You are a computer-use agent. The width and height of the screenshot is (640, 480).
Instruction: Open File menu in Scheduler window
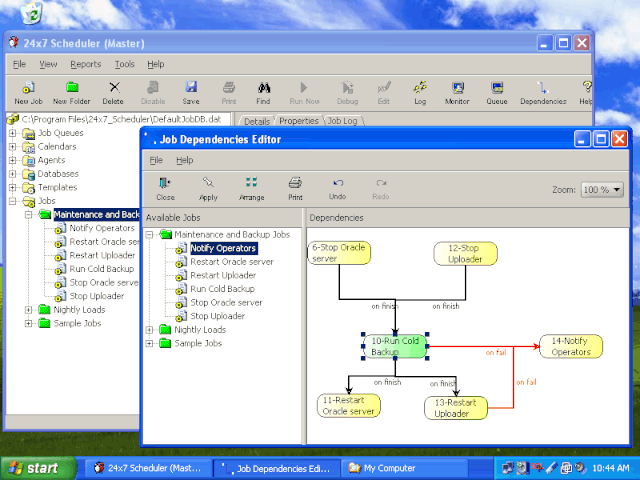19,64
